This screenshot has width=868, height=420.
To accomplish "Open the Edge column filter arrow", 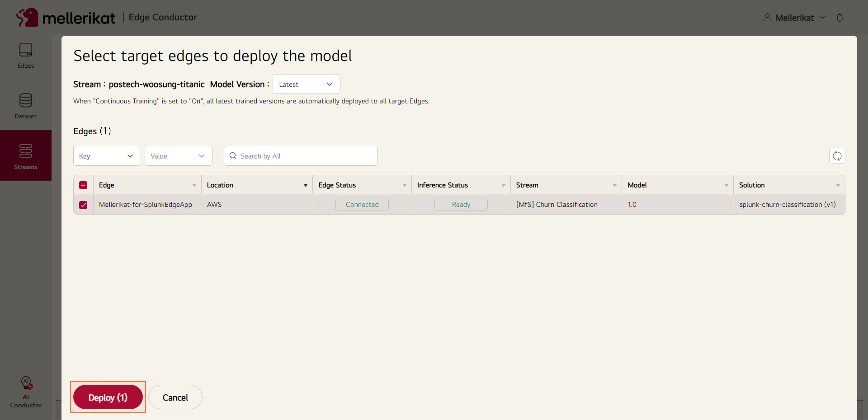I will click(x=194, y=185).
